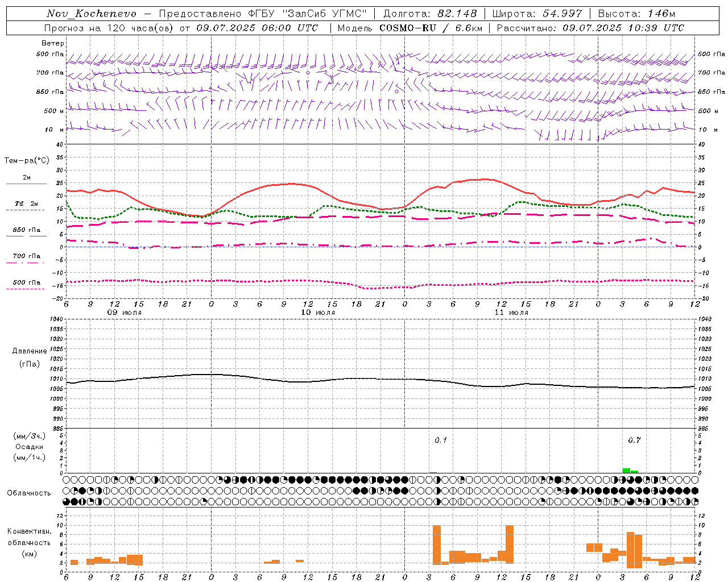Click the '850 гПа' temperature legend entry
The image size is (728, 582).
(x=27, y=230)
